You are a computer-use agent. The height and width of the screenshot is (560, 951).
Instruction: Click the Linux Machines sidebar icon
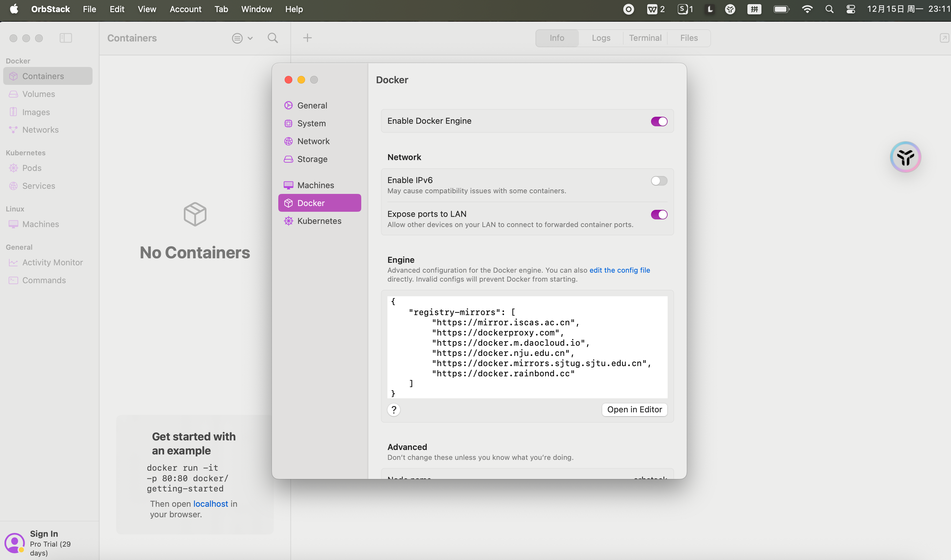13,224
